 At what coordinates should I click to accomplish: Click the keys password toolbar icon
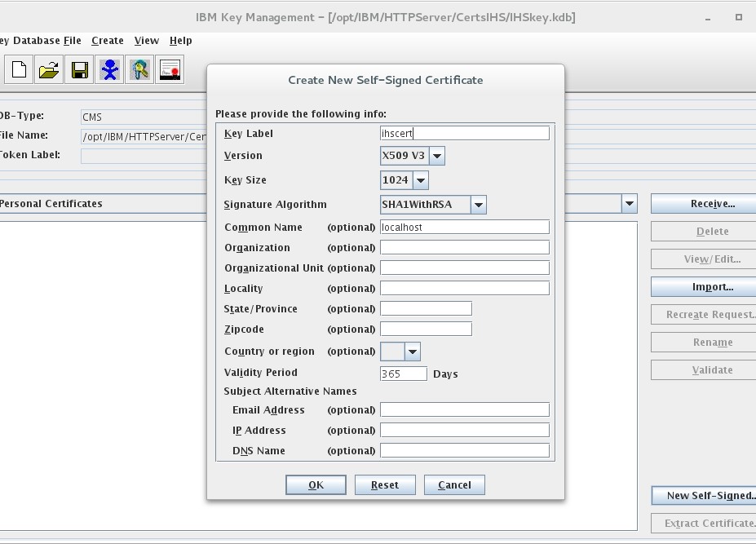pyautogui.click(x=139, y=69)
